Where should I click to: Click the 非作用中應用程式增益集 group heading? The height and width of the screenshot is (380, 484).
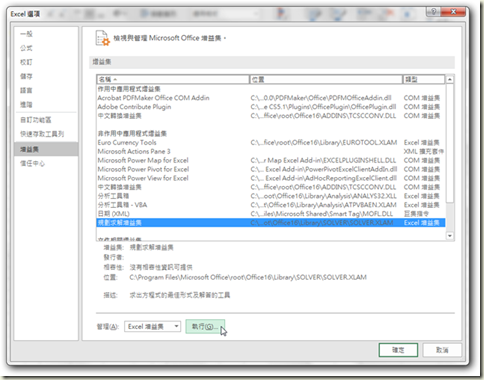[132, 134]
